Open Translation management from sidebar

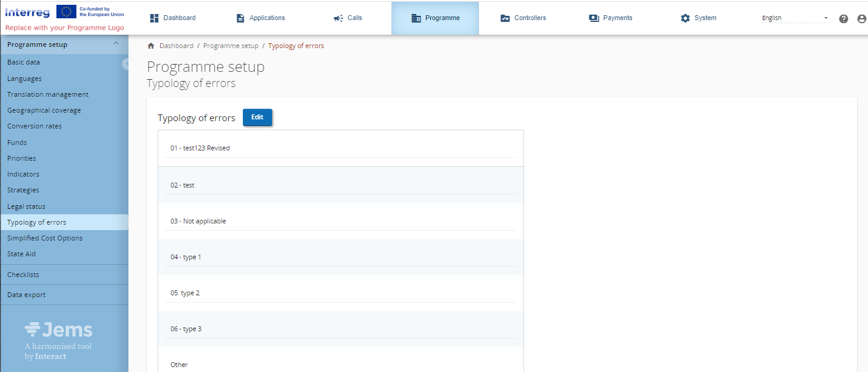point(48,94)
